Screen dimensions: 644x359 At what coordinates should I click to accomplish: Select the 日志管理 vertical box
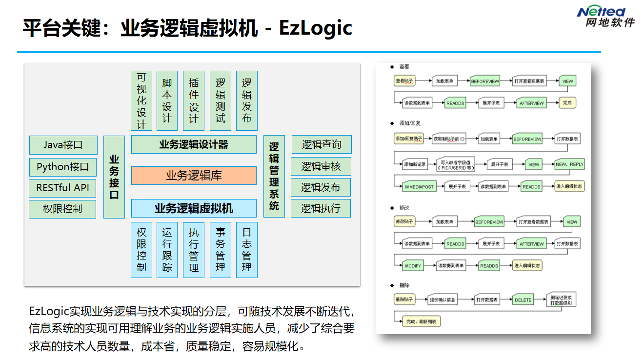tap(247, 250)
